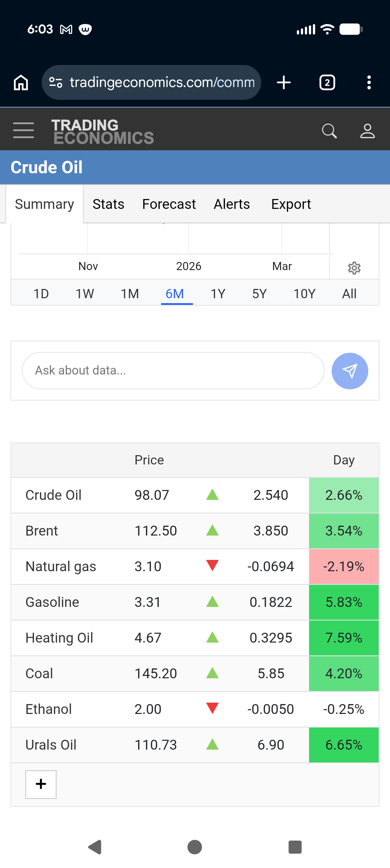Open the Forecast tab

click(169, 204)
